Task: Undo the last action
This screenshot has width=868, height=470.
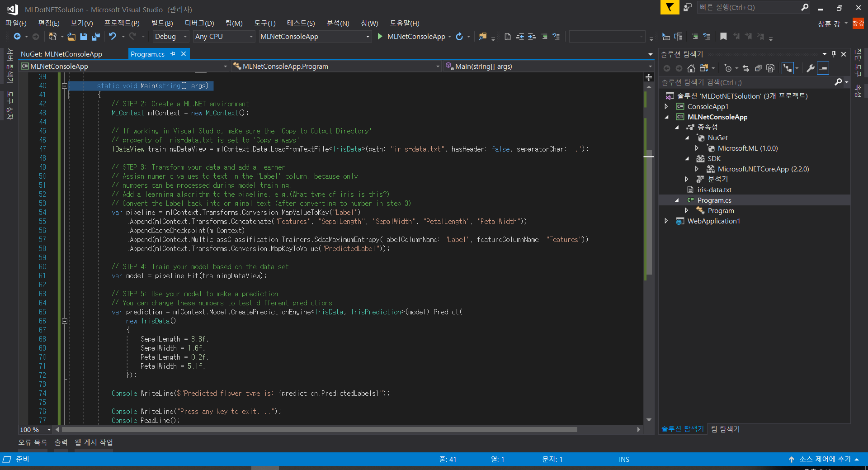Action: pyautogui.click(x=113, y=37)
